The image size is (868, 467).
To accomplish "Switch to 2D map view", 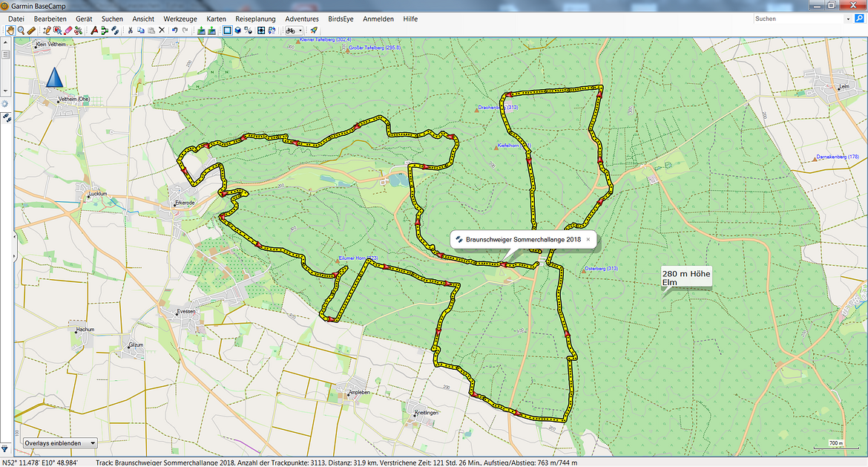I will [227, 30].
